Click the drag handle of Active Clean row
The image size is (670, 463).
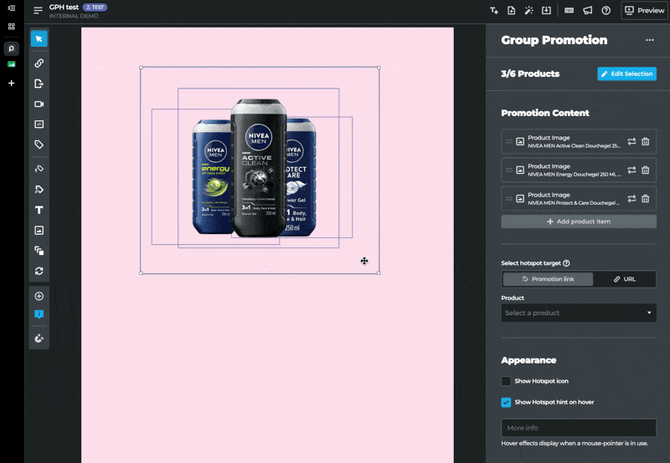[x=509, y=142]
